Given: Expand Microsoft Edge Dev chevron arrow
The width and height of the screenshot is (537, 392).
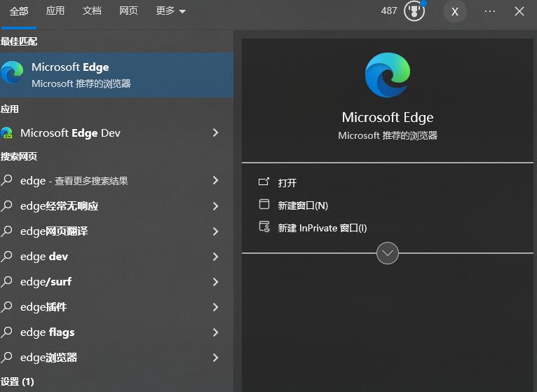Looking at the screenshot, I should coord(215,133).
